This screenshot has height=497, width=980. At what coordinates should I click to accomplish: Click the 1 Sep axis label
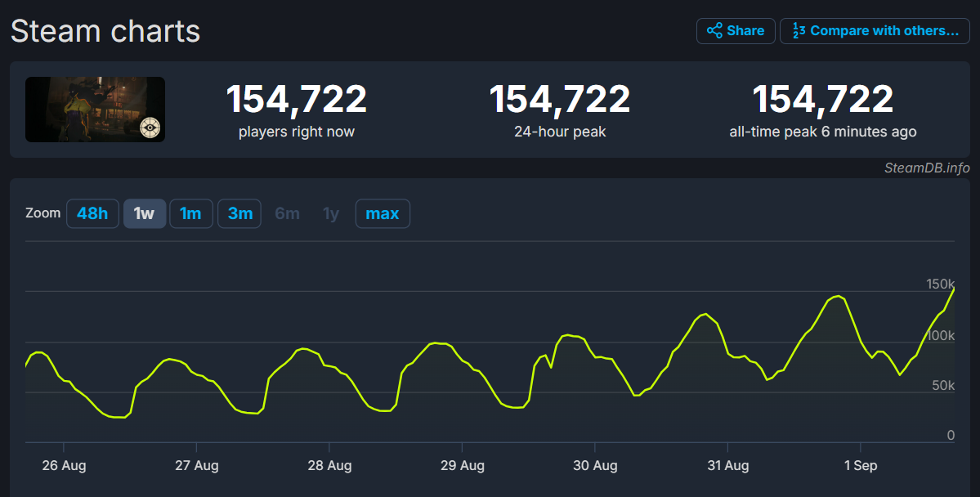(x=861, y=466)
